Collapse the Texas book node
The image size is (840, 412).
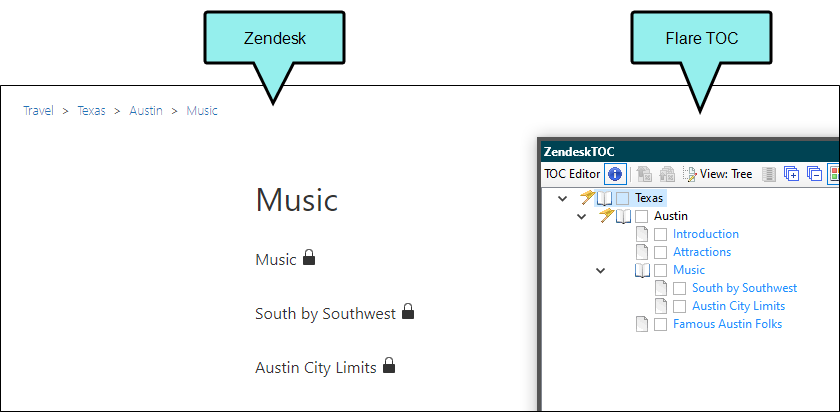coord(562,199)
